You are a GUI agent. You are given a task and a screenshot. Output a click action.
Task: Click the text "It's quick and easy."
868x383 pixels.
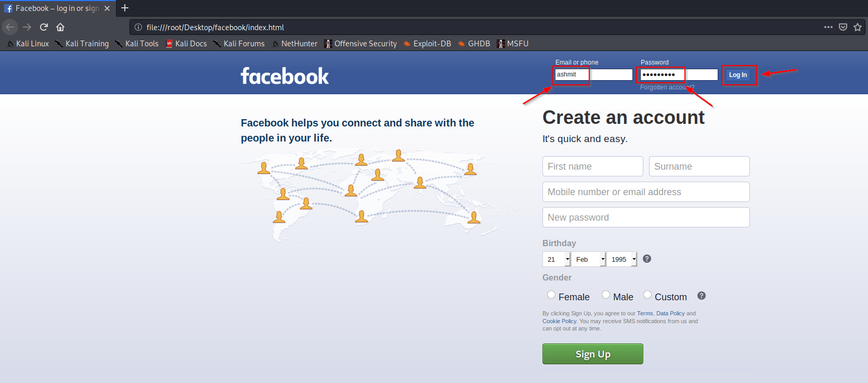point(585,139)
